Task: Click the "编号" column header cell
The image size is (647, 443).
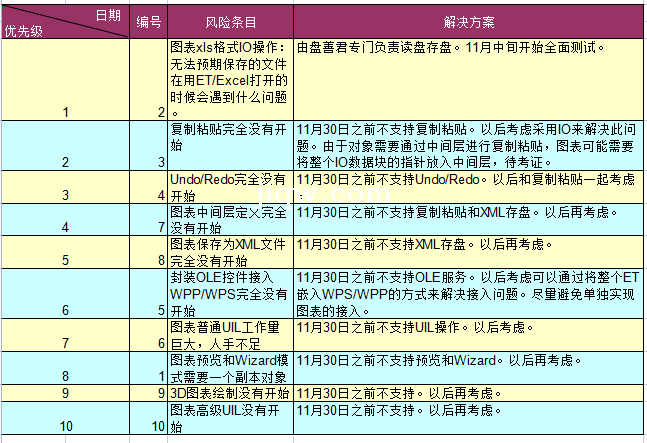Action: point(148,20)
